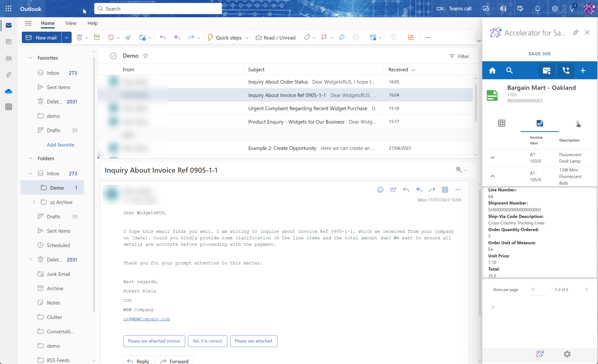The image size is (598, 364).
Task: Choose 'Please see attached invoice.' suggested reply
Action: [x=154, y=341]
